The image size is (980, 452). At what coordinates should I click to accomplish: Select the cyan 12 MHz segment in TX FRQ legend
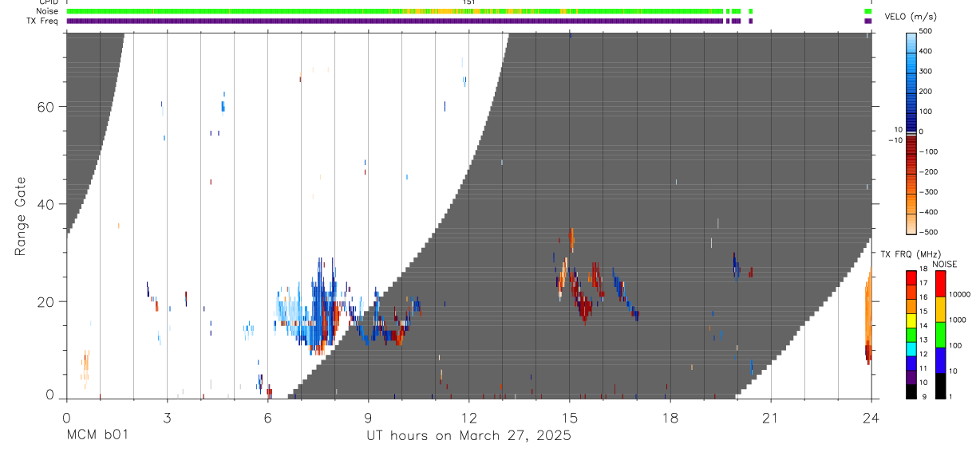pos(911,349)
